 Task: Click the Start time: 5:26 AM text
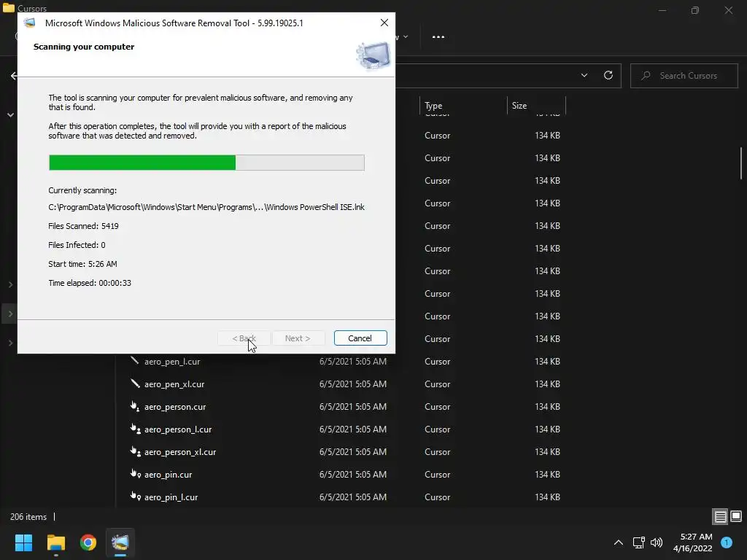point(82,264)
